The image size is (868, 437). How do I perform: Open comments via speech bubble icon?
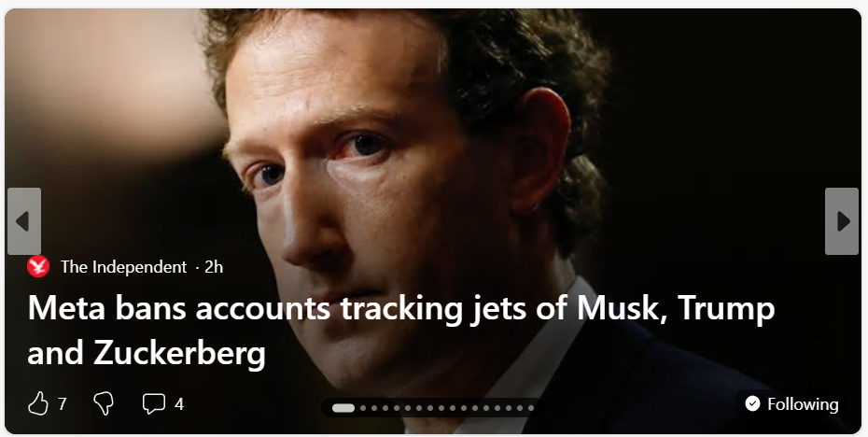pos(154,403)
